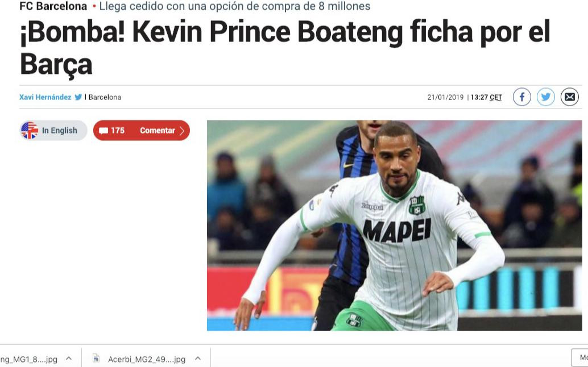
Task: Click the Comentar button
Action: [158, 130]
